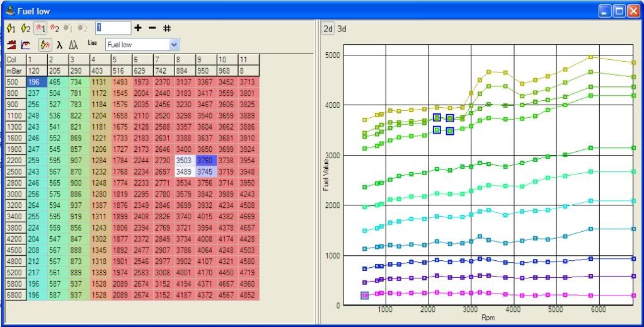Click the table cell with value 3503
The image size is (644, 327).
185,161
